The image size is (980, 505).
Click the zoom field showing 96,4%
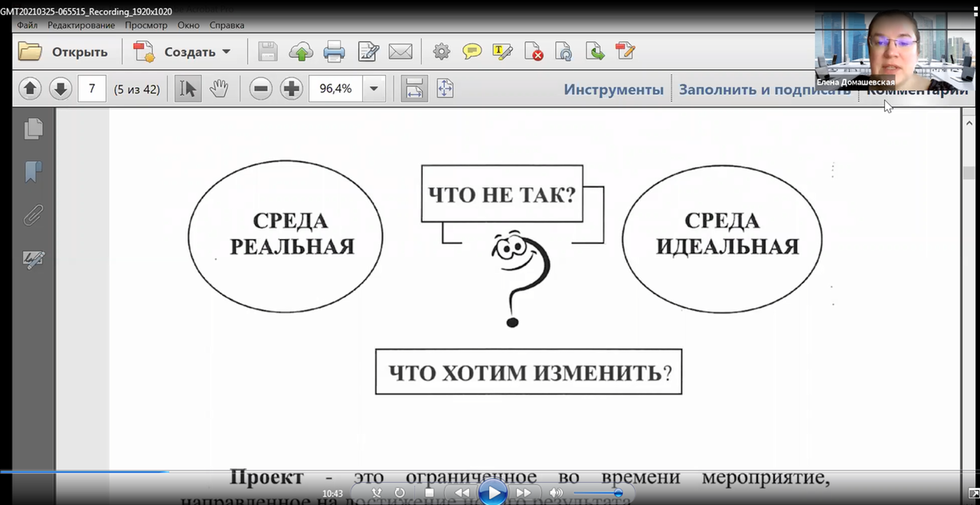(335, 89)
